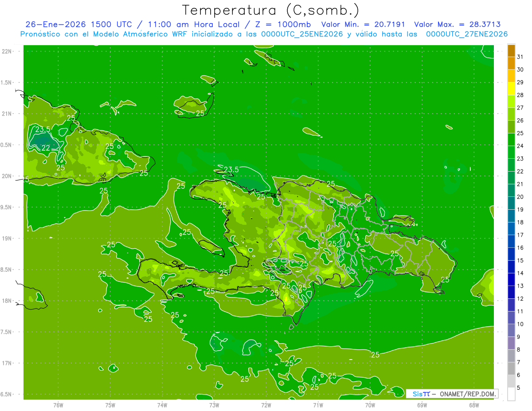Click the '71W' longitude axis label

click(x=318, y=405)
